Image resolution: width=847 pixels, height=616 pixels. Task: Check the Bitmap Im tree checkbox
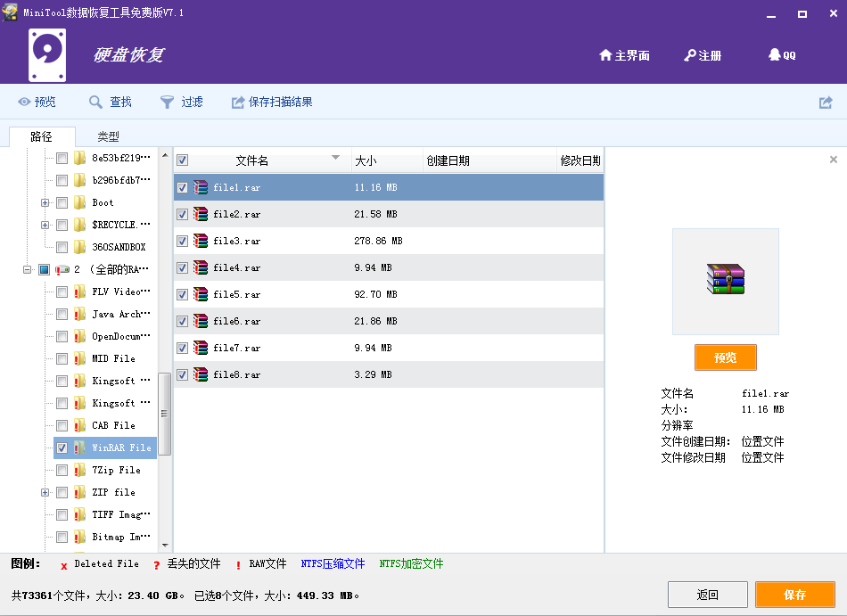coord(62,538)
